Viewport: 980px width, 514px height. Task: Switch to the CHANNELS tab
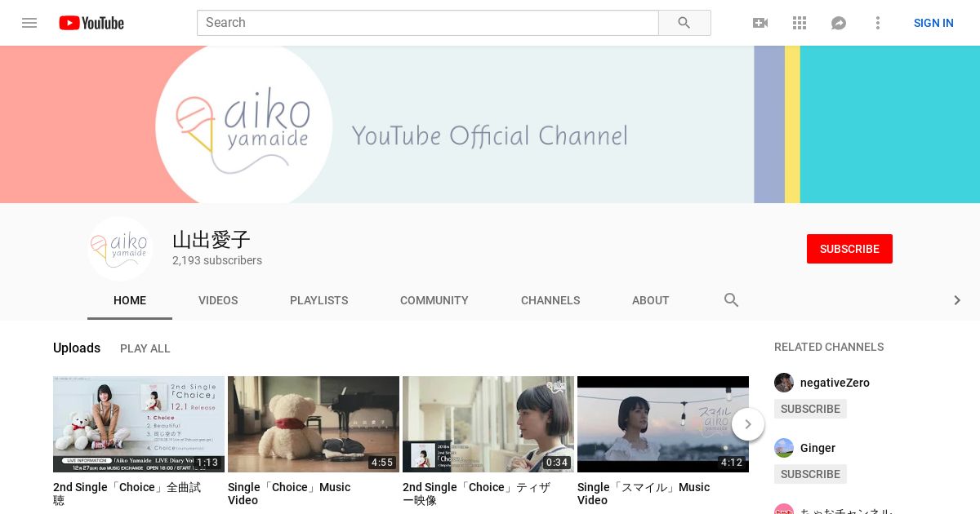(x=550, y=300)
